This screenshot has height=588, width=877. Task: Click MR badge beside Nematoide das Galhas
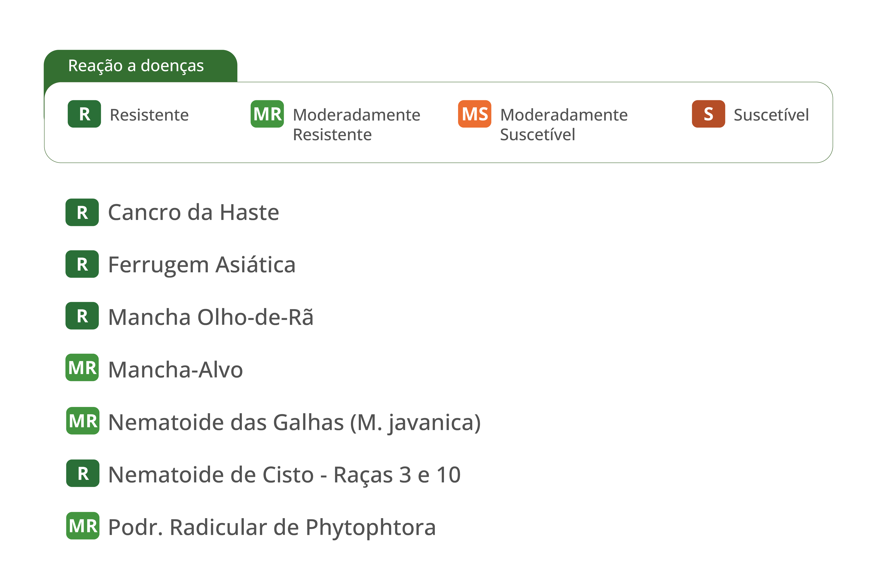click(83, 421)
